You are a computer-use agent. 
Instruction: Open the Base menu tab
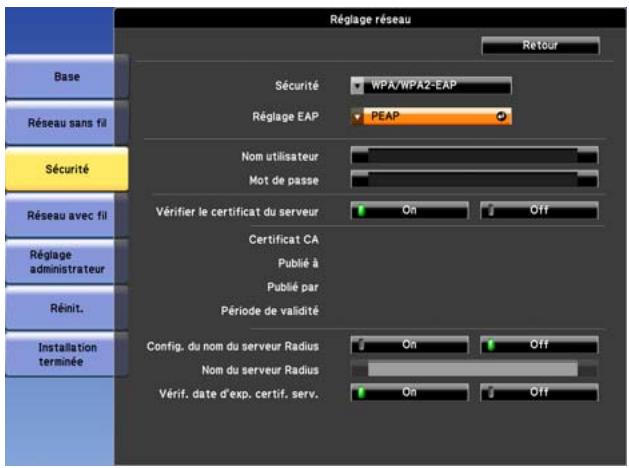pos(66,76)
